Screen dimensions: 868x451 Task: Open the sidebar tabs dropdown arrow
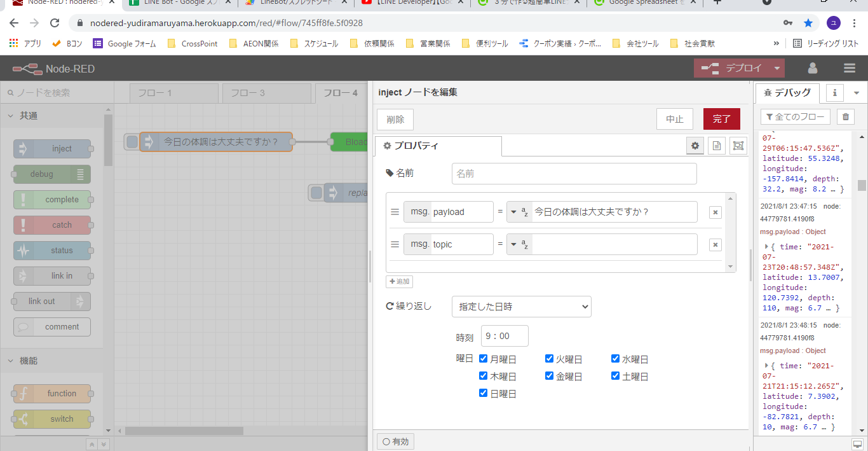pos(857,93)
